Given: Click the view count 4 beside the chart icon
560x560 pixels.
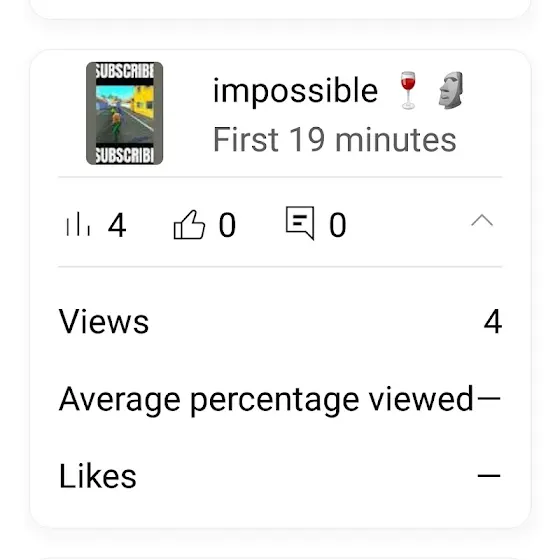Looking at the screenshot, I should point(117,225).
